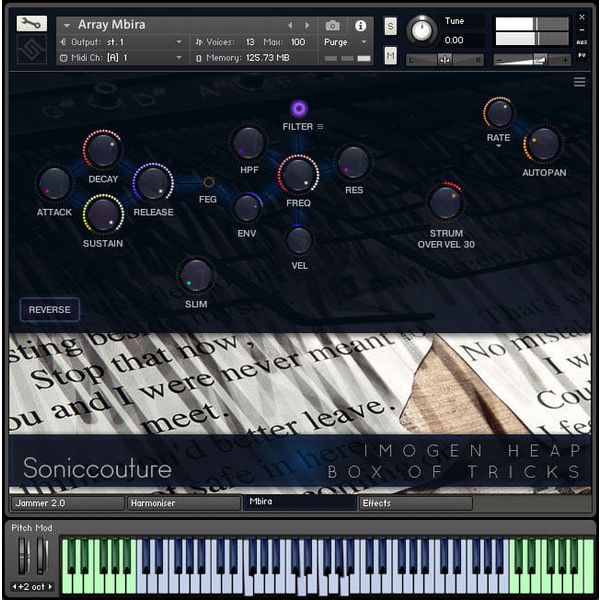Screen dimensions: 600x600
Task: Switch to the Jammer 2.0 tab
Action: 68,503
